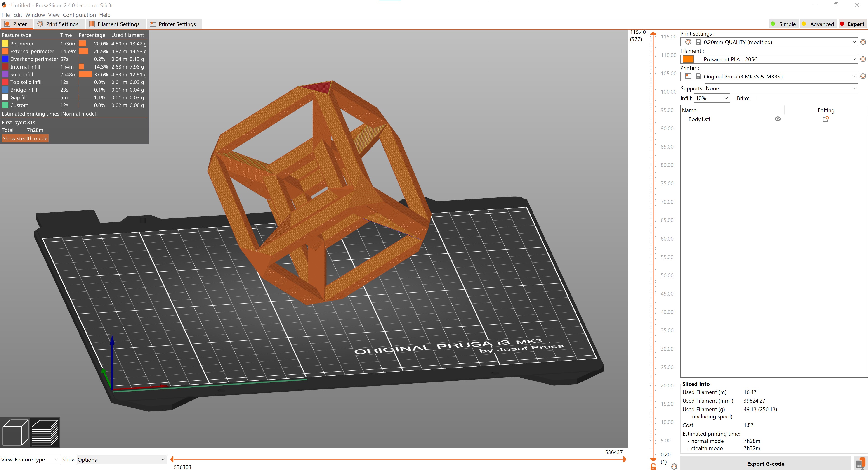Click the PrusaSlicer app logo in title bar
This screenshot has height=470, width=868.
[4, 5]
